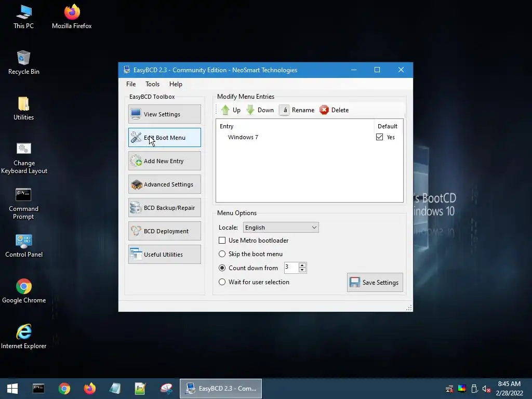
Task: Toggle Default checkbox for Windows 7
Action: (x=379, y=137)
